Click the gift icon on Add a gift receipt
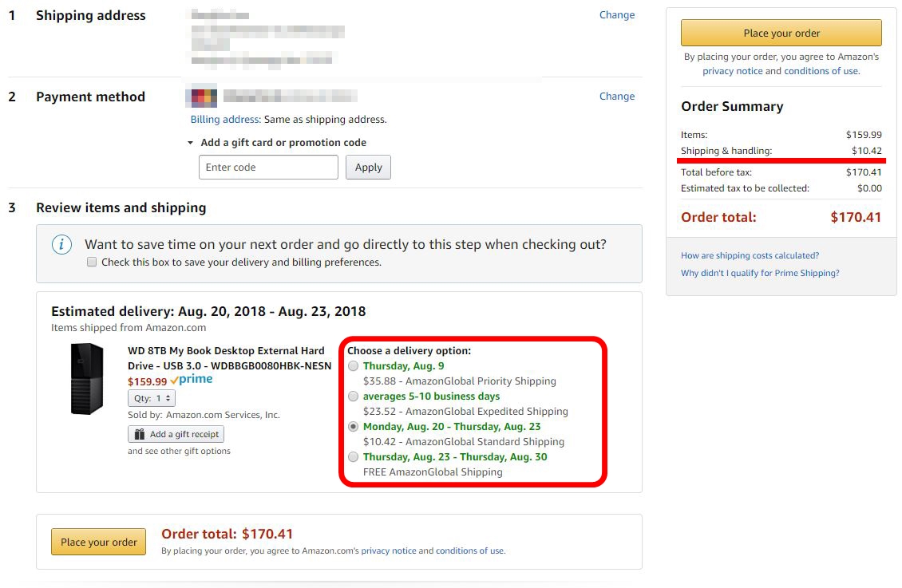 coord(139,434)
